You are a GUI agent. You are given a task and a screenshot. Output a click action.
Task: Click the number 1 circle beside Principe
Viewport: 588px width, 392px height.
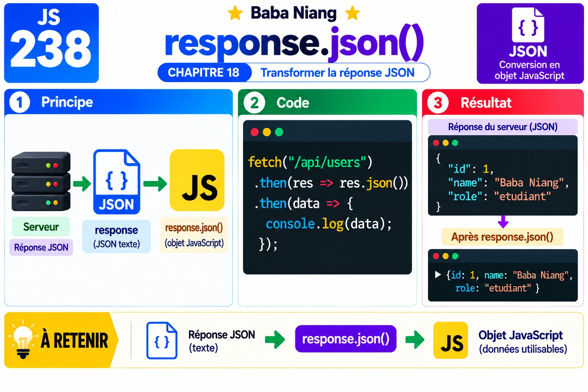coord(20,102)
